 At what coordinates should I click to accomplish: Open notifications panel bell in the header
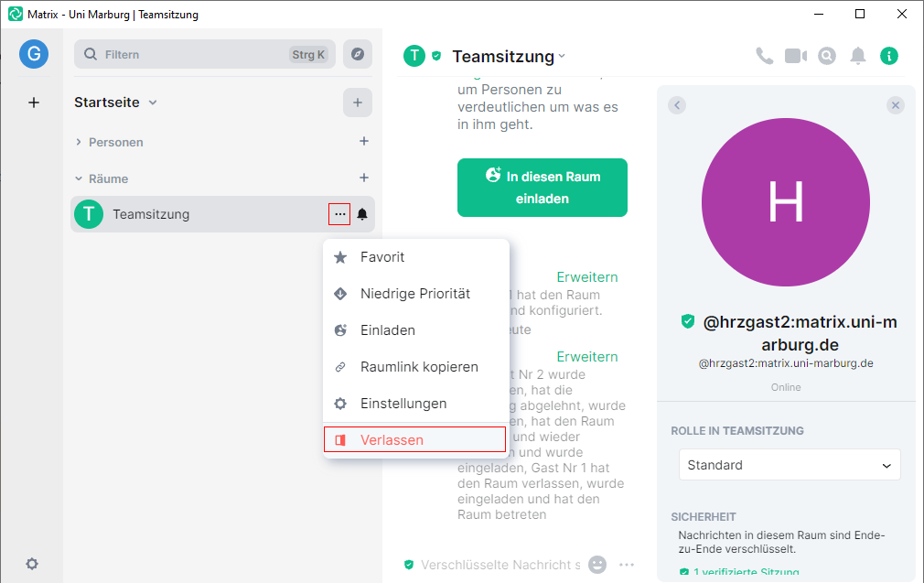tap(858, 56)
